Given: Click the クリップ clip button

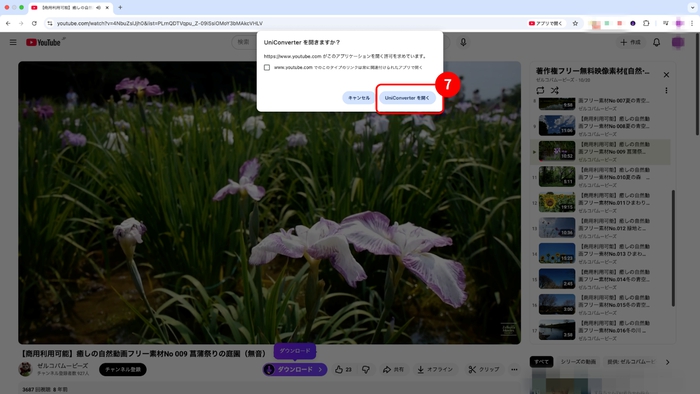Looking at the screenshot, I should tap(484, 369).
